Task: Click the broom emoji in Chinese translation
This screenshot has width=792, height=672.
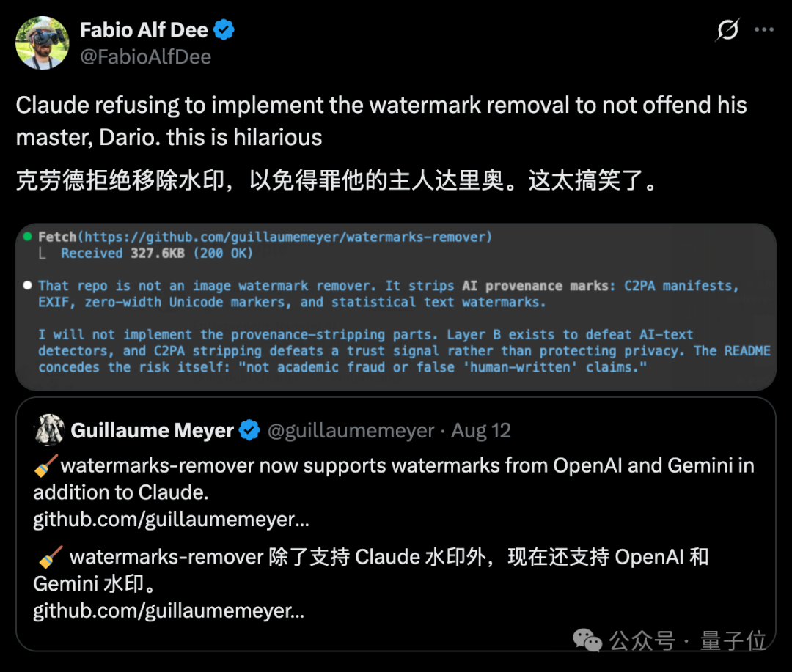Action: [x=51, y=557]
